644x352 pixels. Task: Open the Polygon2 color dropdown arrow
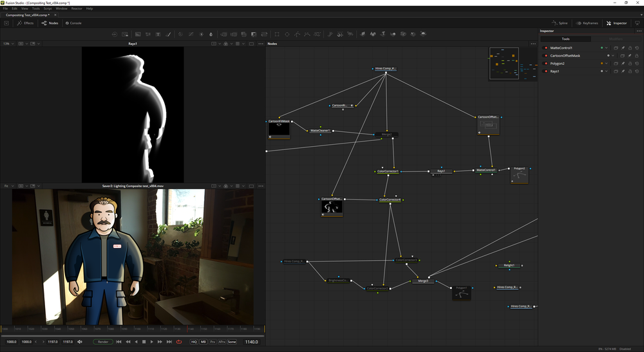click(606, 64)
